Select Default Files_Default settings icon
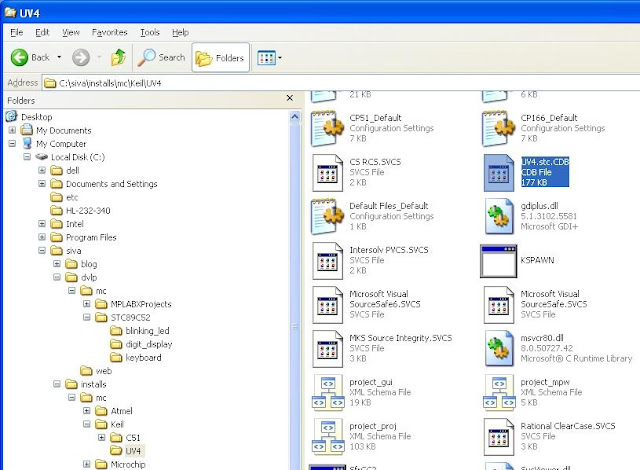 (x=327, y=216)
